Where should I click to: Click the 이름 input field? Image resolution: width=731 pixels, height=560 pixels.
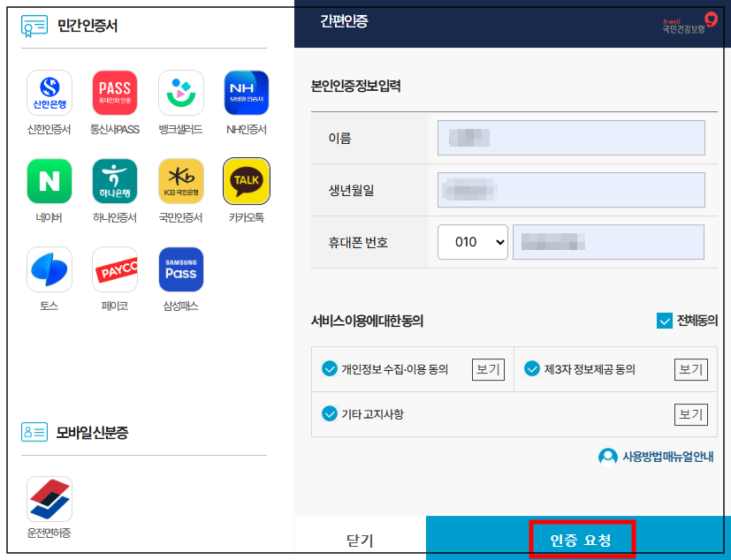point(571,138)
